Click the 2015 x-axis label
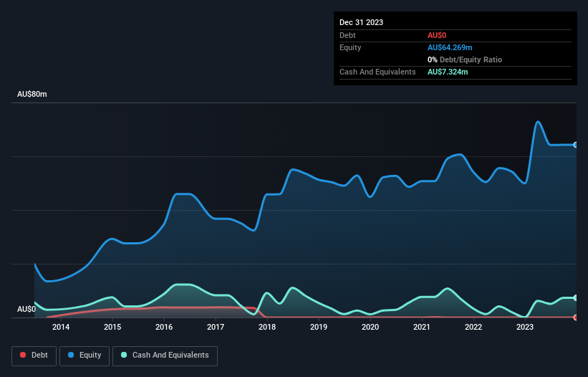This screenshot has width=588, height=377. tap(112, 327)
